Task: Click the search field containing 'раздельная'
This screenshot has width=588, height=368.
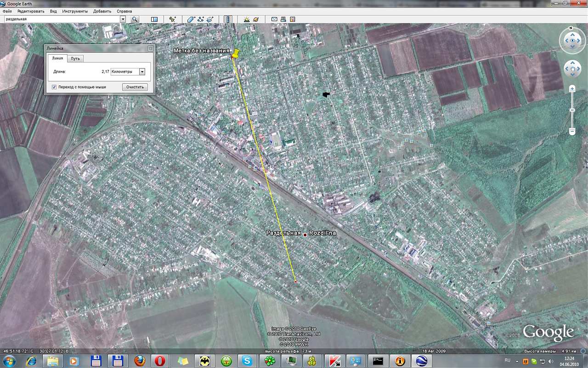Action: [x=62, y=19]
